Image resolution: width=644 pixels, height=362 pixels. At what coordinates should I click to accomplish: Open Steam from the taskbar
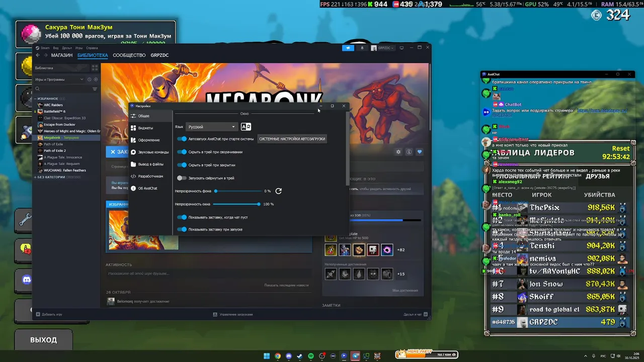tap(300, 356)
